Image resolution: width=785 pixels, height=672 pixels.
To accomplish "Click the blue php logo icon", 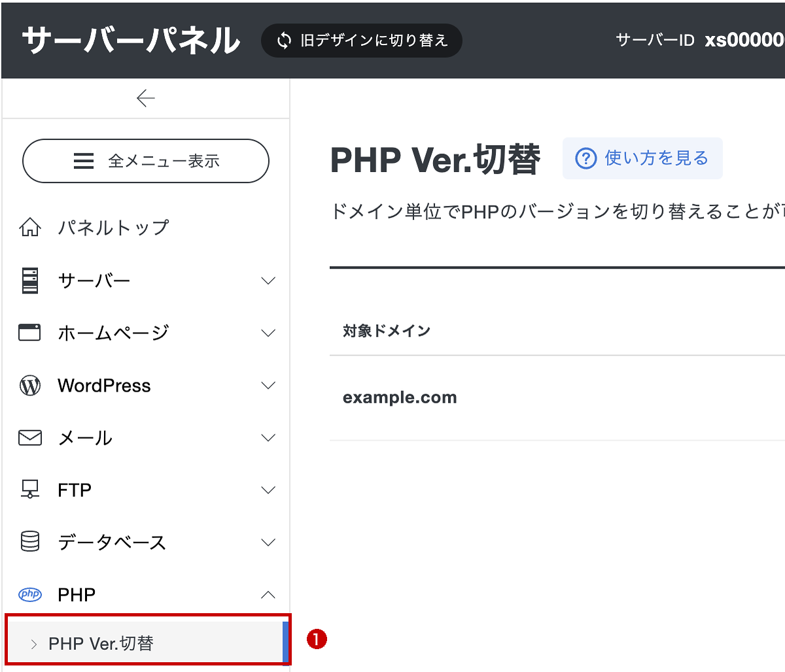I will click(x=30, y=594).
